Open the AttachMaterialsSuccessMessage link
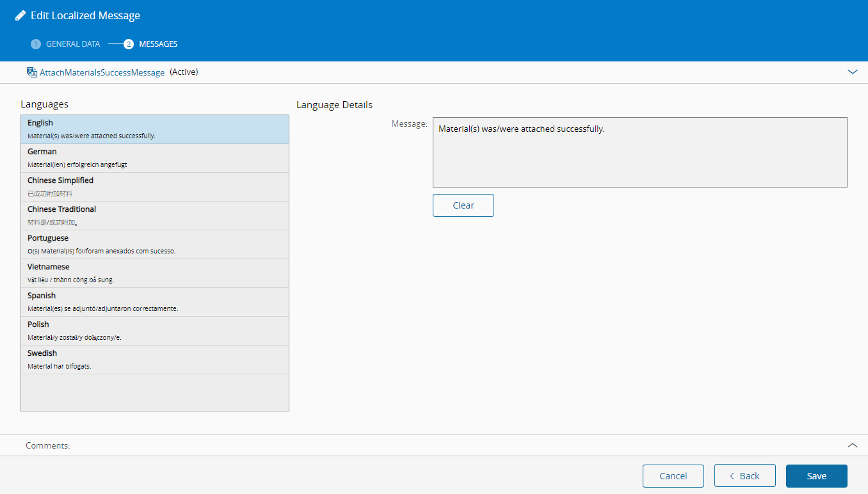Viewport: 868px width, 494px height. (x=102, y=72)
